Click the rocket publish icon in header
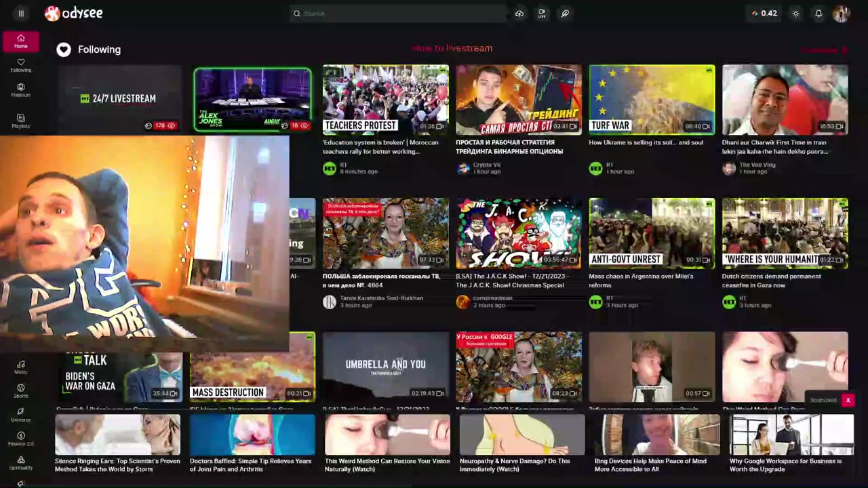 [565, 14]
